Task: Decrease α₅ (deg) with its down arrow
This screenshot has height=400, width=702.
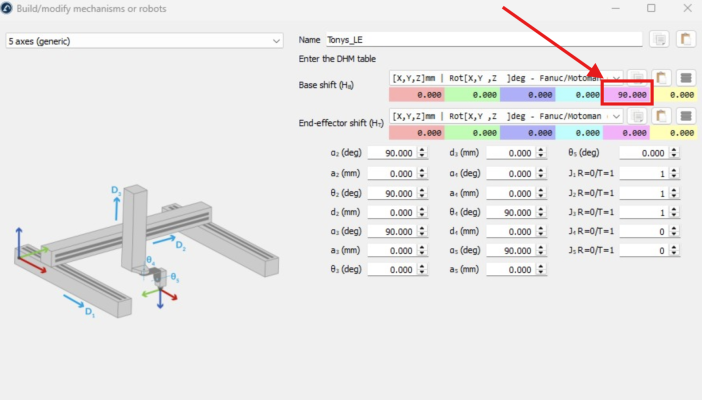Action: point(541,254)
